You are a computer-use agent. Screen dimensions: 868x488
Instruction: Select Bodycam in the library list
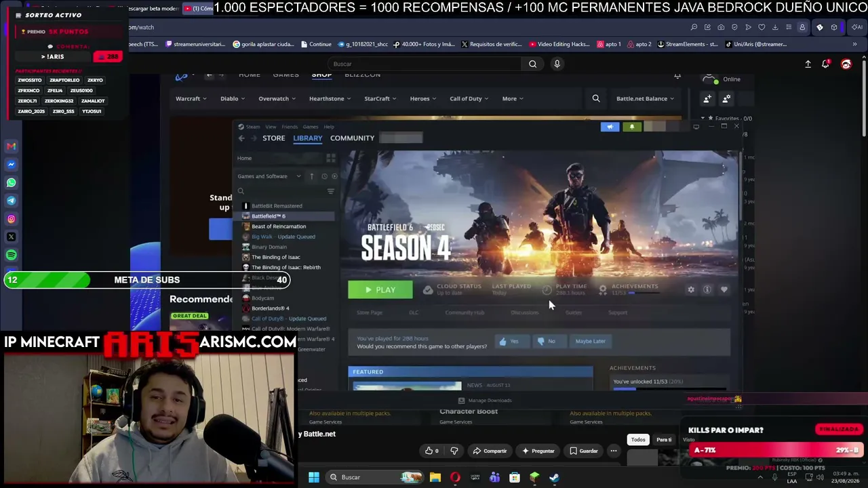[x=262, y=298]
